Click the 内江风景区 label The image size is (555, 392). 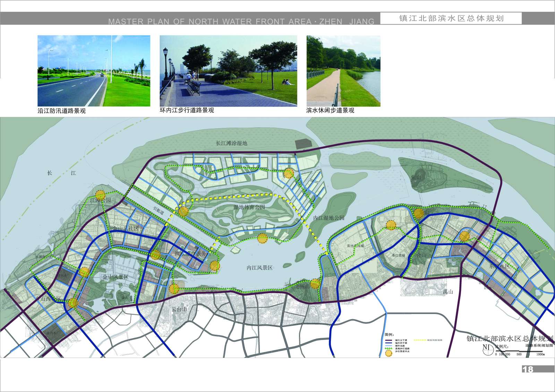click(259, 268)
